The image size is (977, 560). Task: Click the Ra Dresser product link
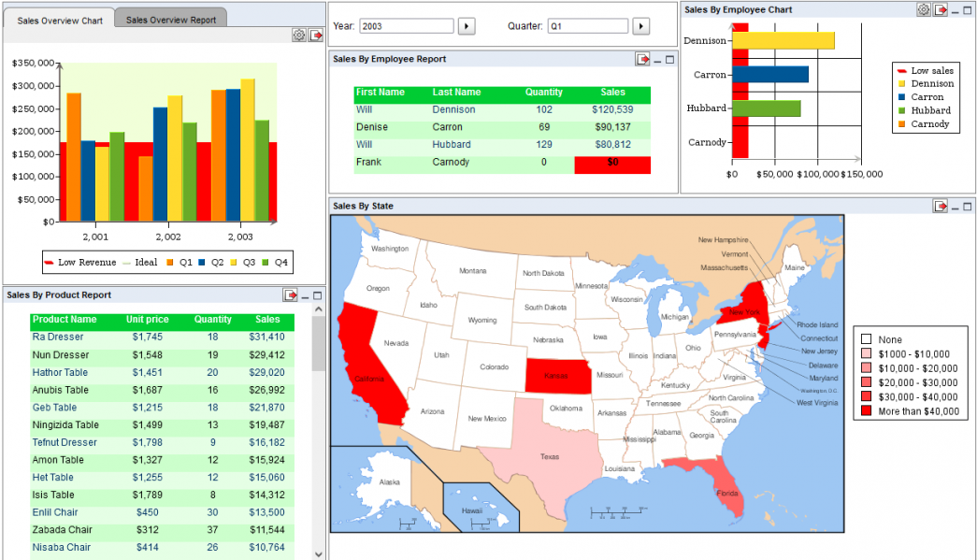coord(58,337)
